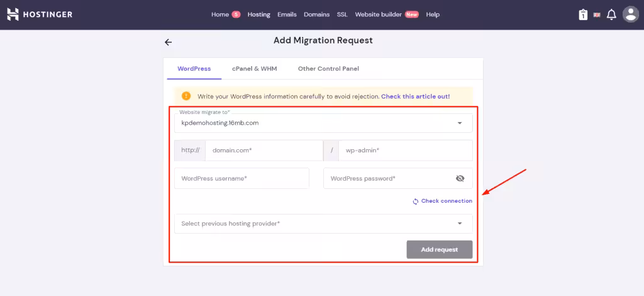Click the orange warning info icon
The height and width of the screenshot is (296, 644).
click(x=186, y=96)
